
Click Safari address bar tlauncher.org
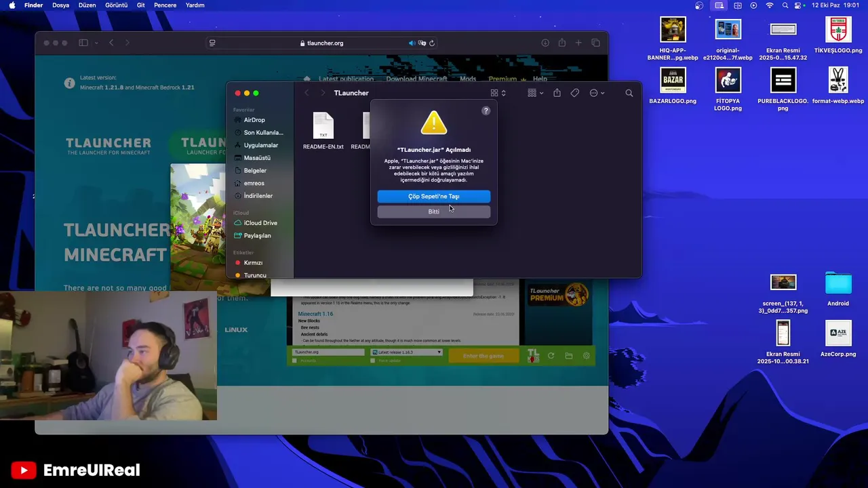click(321, 43)
